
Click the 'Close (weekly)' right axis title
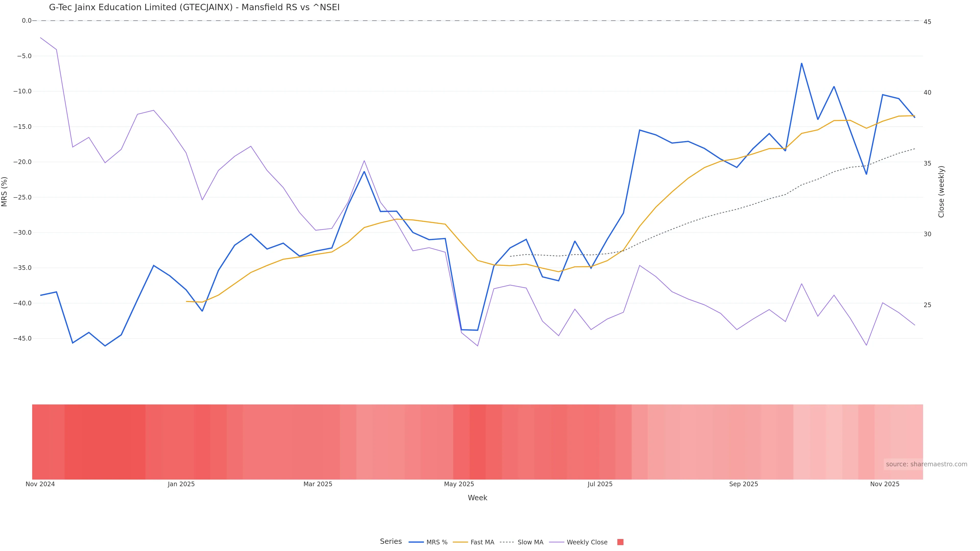pos(941,191)
